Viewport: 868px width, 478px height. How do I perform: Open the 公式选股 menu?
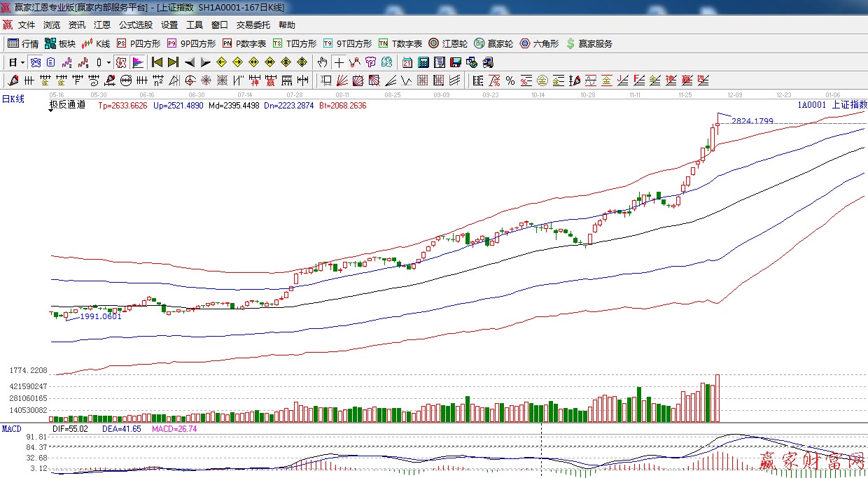(135, 25)
